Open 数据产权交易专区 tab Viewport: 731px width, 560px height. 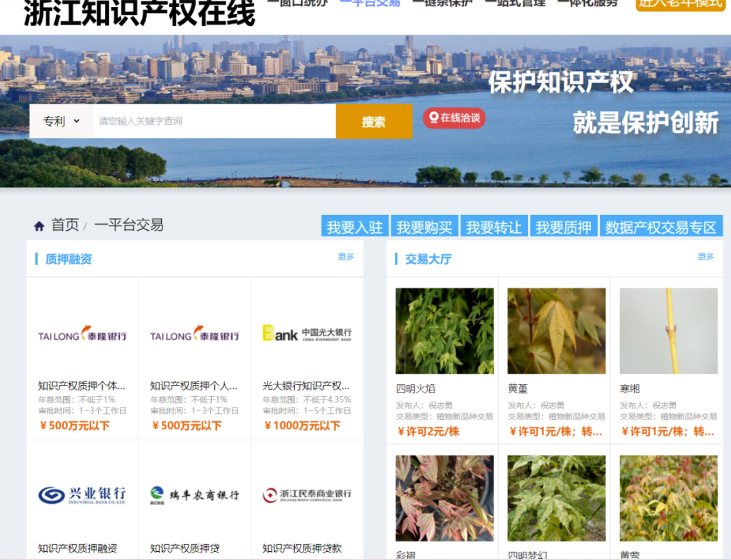tap(660, 226)
